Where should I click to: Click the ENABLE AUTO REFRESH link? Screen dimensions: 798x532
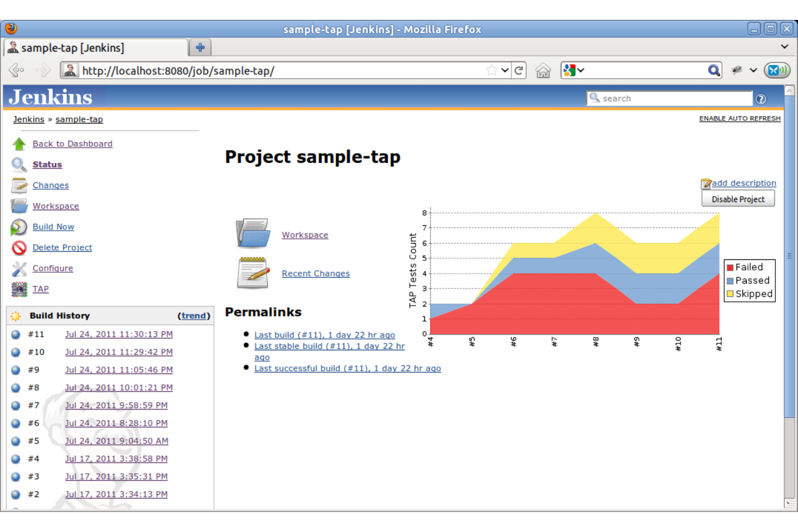(x=740, y=119)
